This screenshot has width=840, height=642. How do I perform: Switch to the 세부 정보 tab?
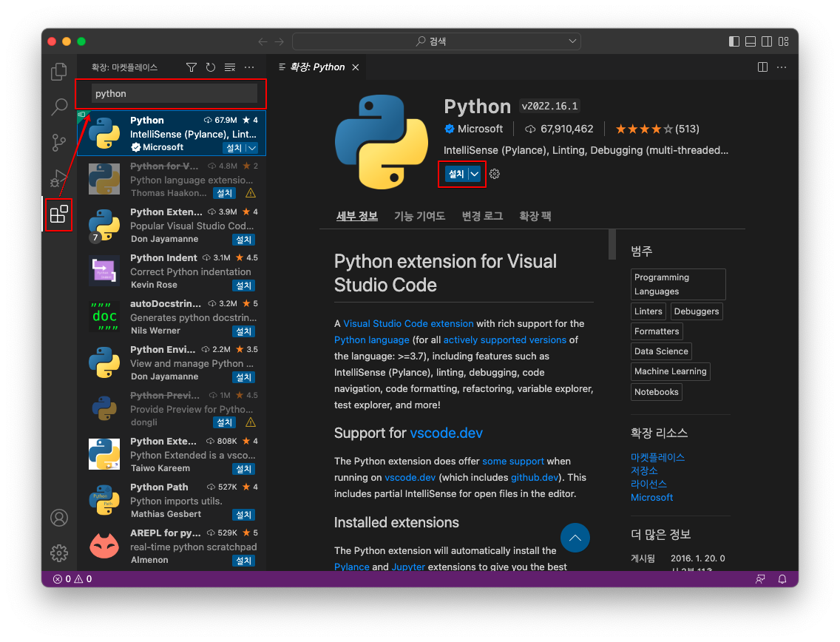coord(357,216)
